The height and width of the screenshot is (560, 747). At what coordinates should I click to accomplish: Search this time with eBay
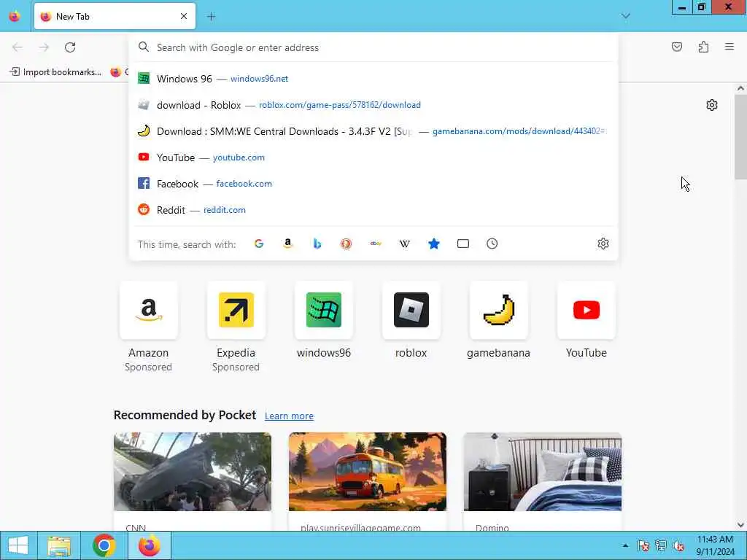tap(376, 244)
